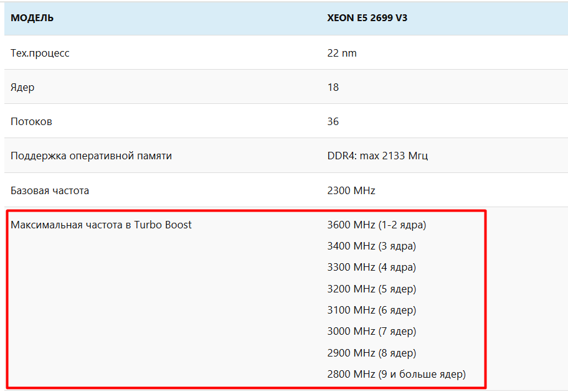
Task: Select the core count value 18
Action: click(x=333, y=87)
